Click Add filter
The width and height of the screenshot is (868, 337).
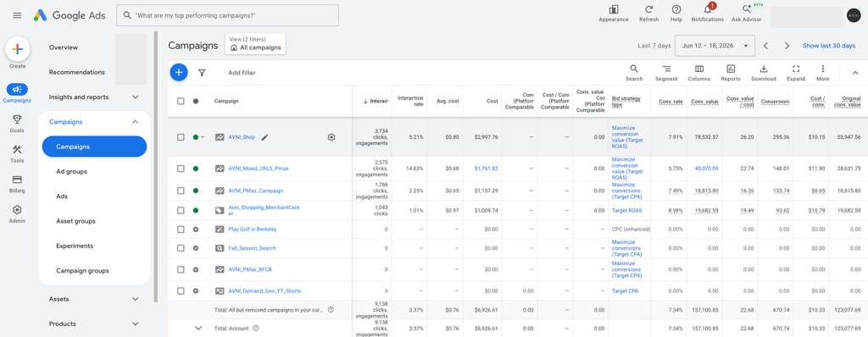(242, 73)
